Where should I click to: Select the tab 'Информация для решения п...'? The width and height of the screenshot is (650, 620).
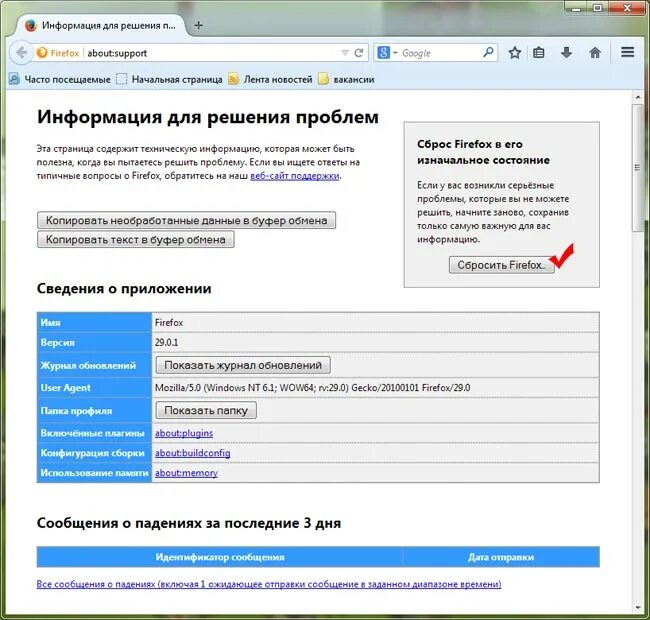click(100, 26)
